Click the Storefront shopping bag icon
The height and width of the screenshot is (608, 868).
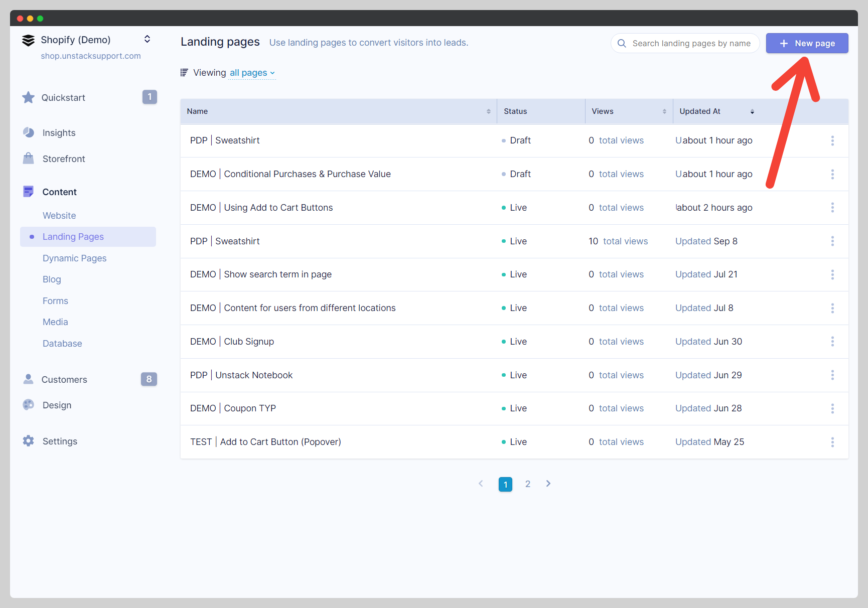[29, 159]
